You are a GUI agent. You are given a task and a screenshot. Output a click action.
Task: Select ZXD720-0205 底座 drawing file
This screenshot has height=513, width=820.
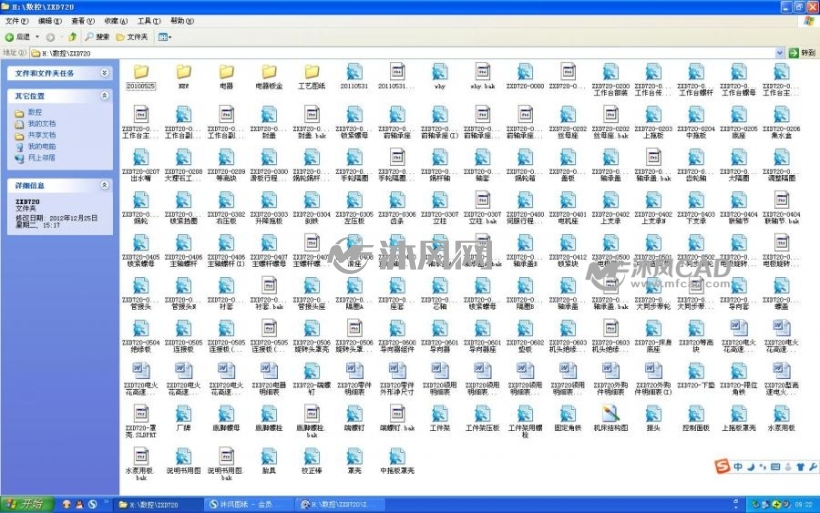coord(739,123)
